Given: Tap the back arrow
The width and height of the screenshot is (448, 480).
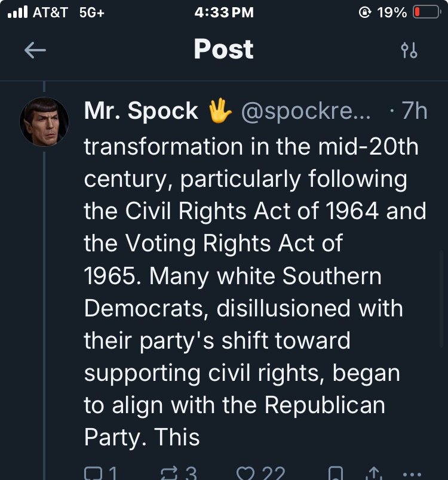Looking at the screenshot, I should 35,51.
